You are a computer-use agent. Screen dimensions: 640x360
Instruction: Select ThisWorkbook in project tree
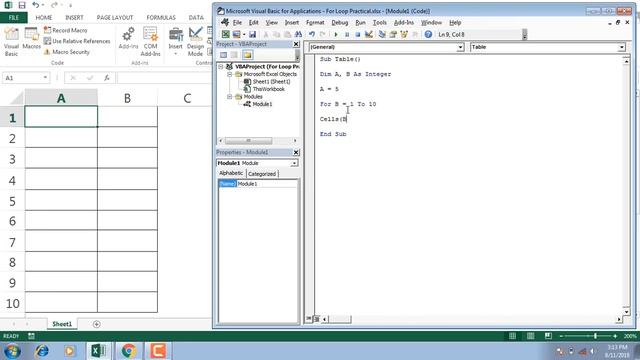pyautogui.click(x=264, y=89)
